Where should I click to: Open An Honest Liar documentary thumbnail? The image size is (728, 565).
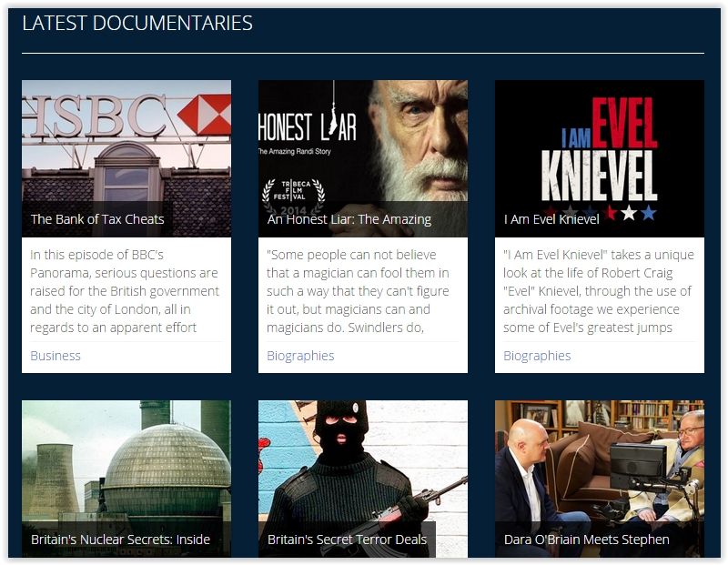click(x=363, y=158)
